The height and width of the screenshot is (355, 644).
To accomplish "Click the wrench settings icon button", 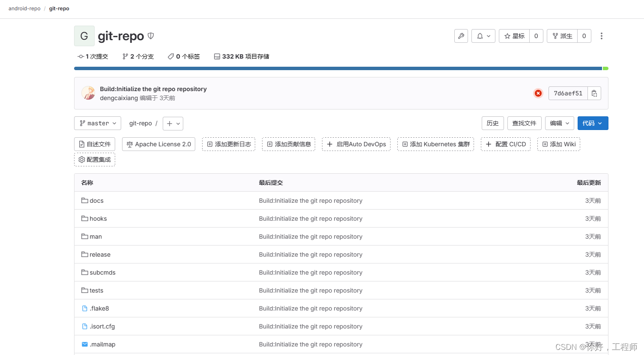I will (x=461, y=36).
